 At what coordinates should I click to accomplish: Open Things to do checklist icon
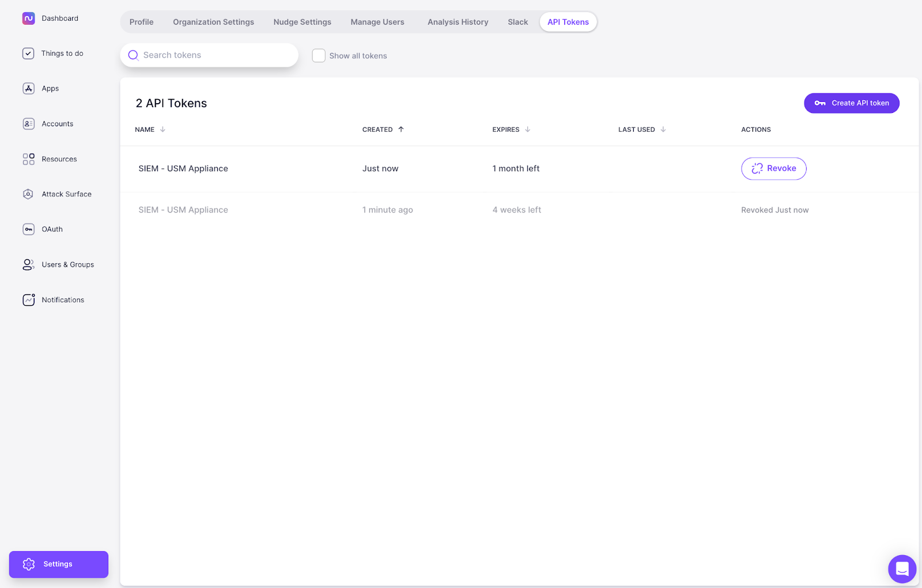tap(28, 54)
